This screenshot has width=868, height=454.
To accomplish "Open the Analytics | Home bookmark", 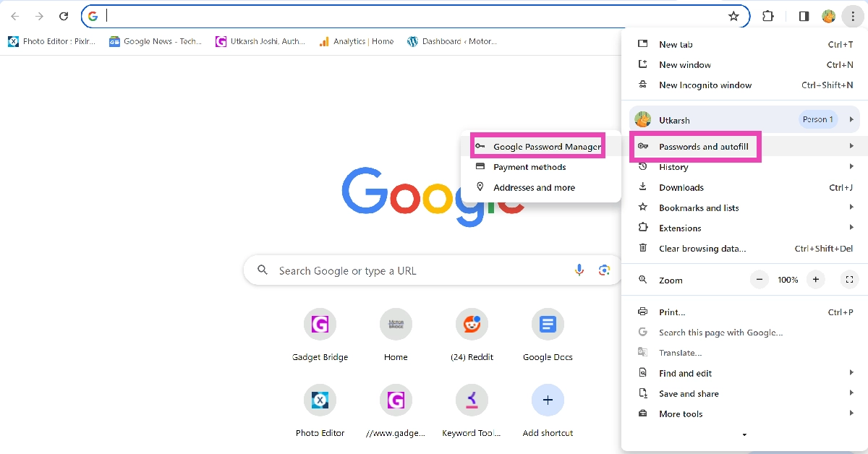I will [x=357, y=41].
